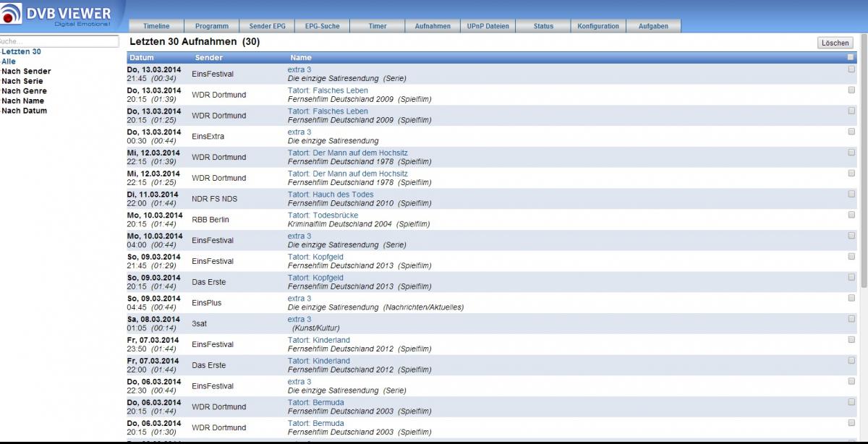Click the RBB Berlin sender cell
This screenshot has height=444, width=868.
click(210, 220)
